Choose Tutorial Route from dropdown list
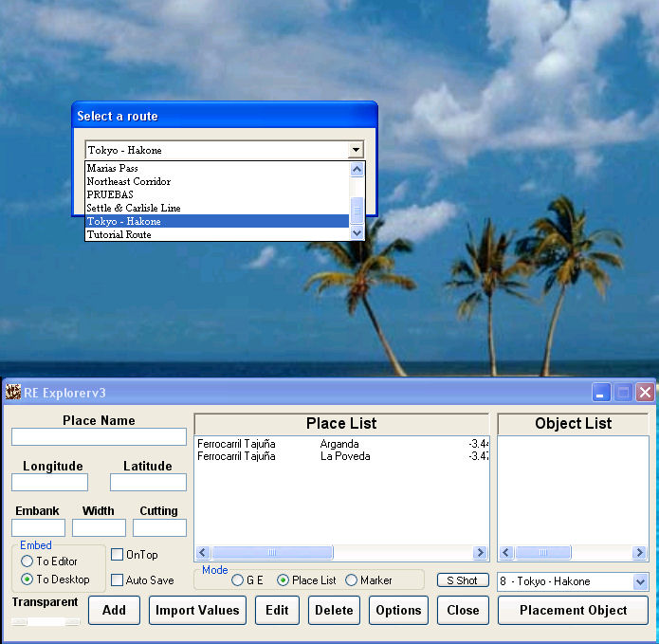Viewport: 659px width, 644px height. 119,234
